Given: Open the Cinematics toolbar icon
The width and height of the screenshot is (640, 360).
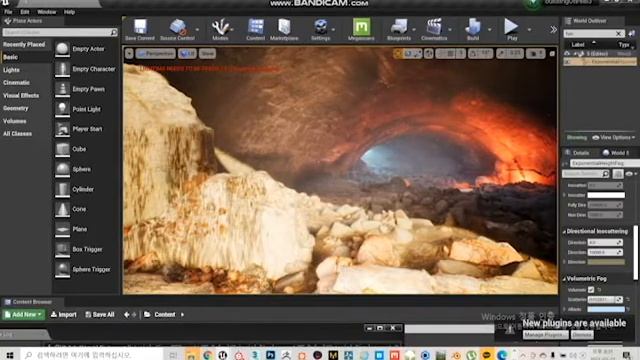Looking at the screenshot, I should [434, 29].
